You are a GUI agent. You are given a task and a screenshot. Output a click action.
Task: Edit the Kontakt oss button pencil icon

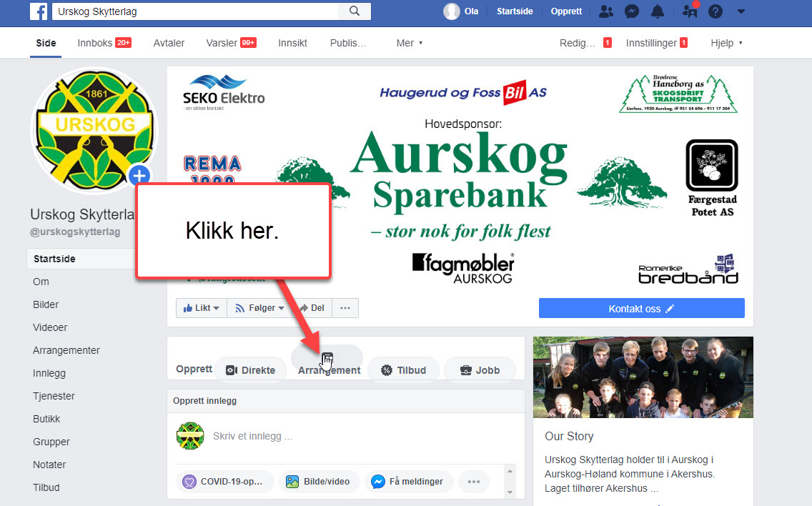tap(670, 309)
